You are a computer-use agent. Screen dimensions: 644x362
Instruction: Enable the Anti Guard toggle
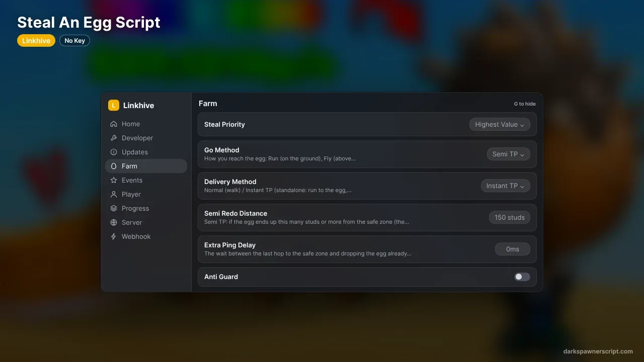click(522, 277)
